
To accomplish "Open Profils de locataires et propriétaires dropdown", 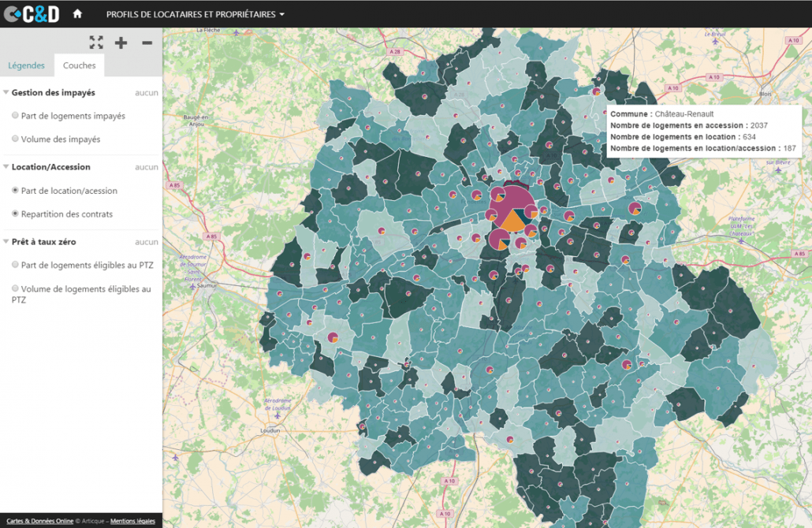I will pos(196,14).
